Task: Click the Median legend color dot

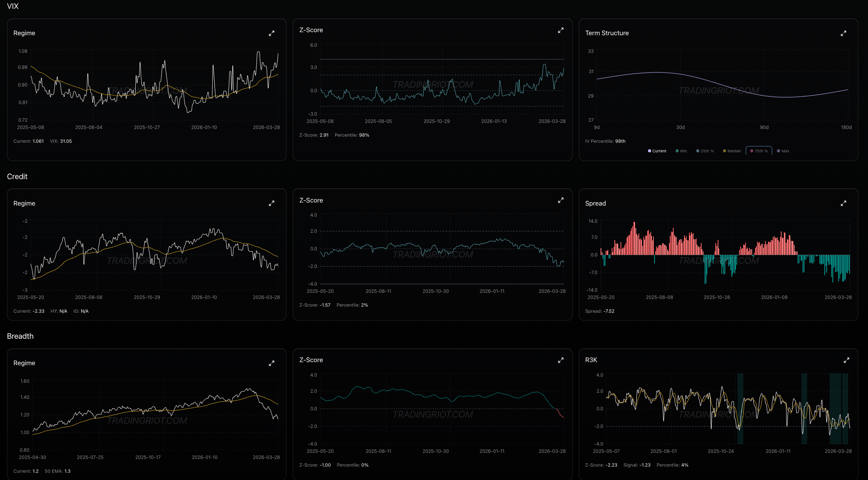Action: pyautogui.click(x=725, y=151)
